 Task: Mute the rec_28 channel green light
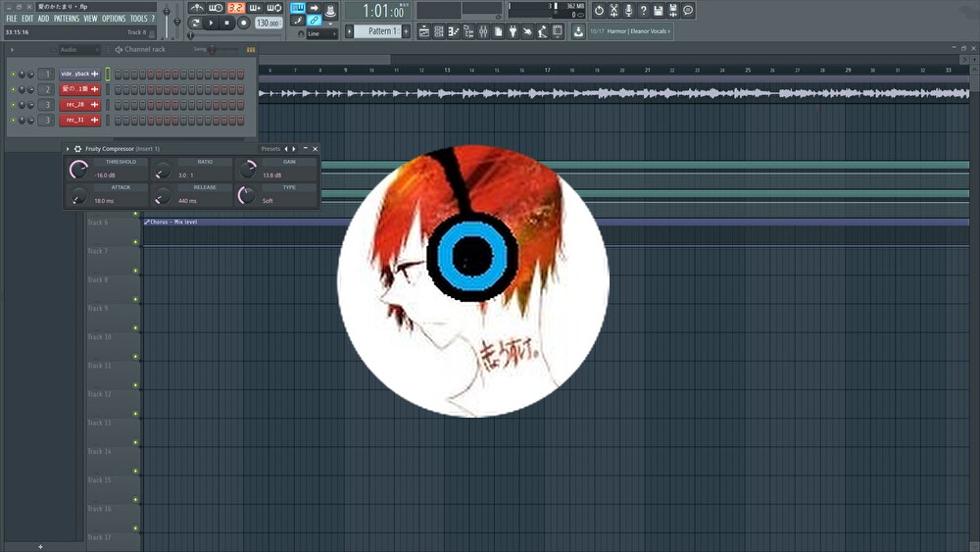click(13, 104)
